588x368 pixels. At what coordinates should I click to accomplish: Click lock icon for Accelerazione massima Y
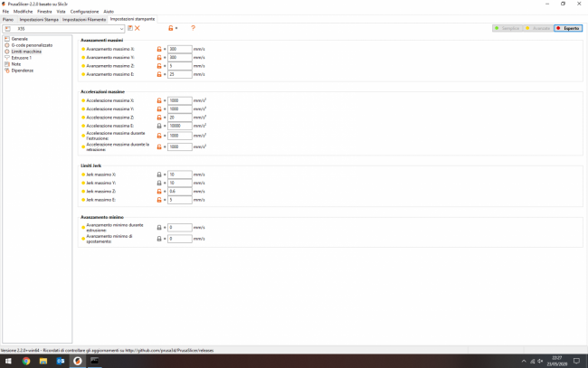point(159,109)
